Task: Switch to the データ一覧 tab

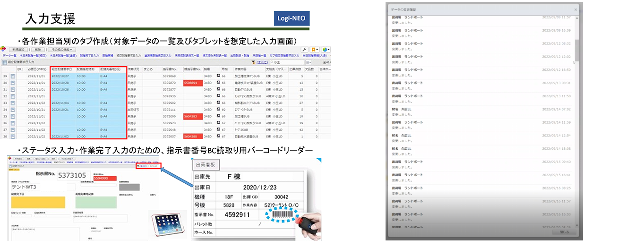Action: pos(9,56)
